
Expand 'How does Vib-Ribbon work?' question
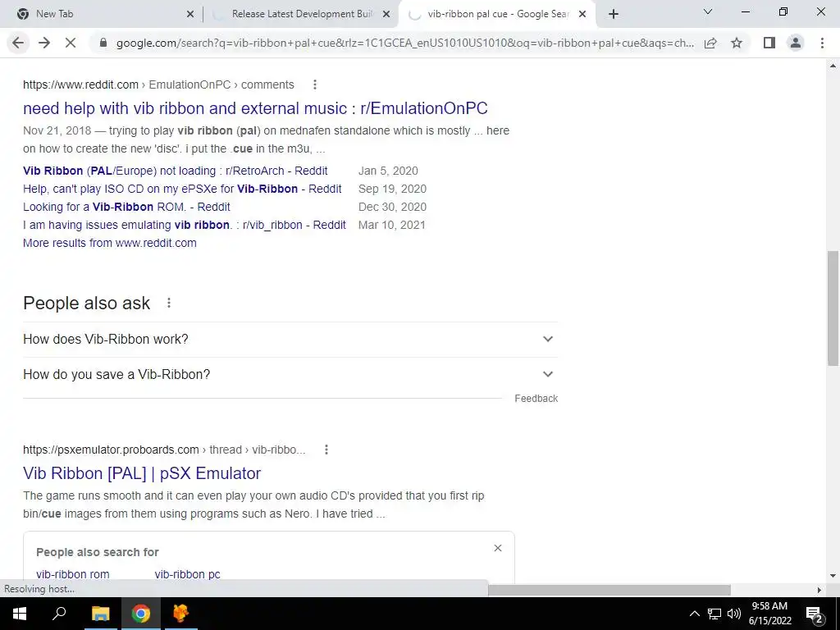[290, 339]
